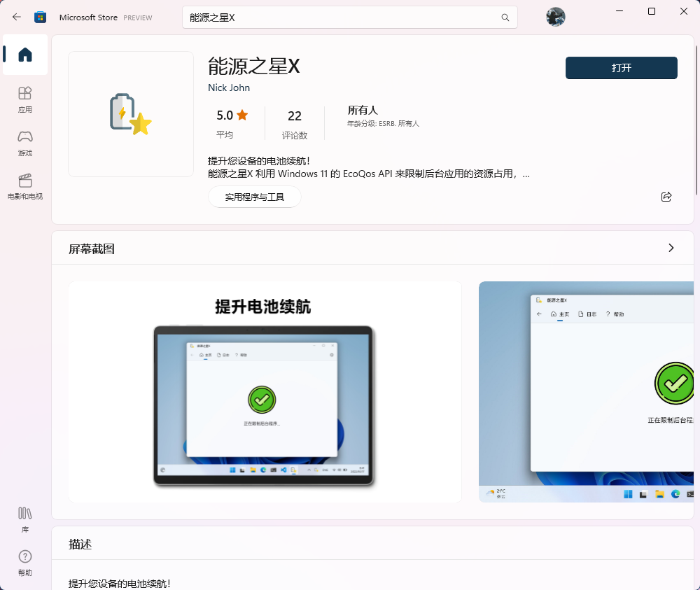Click the 打开 button
The image size is (700, 590).
621,68
